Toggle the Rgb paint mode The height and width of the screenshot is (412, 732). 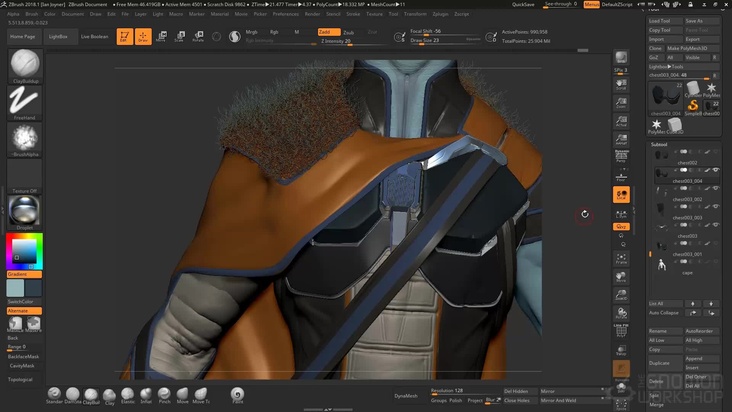pos(274,32)
